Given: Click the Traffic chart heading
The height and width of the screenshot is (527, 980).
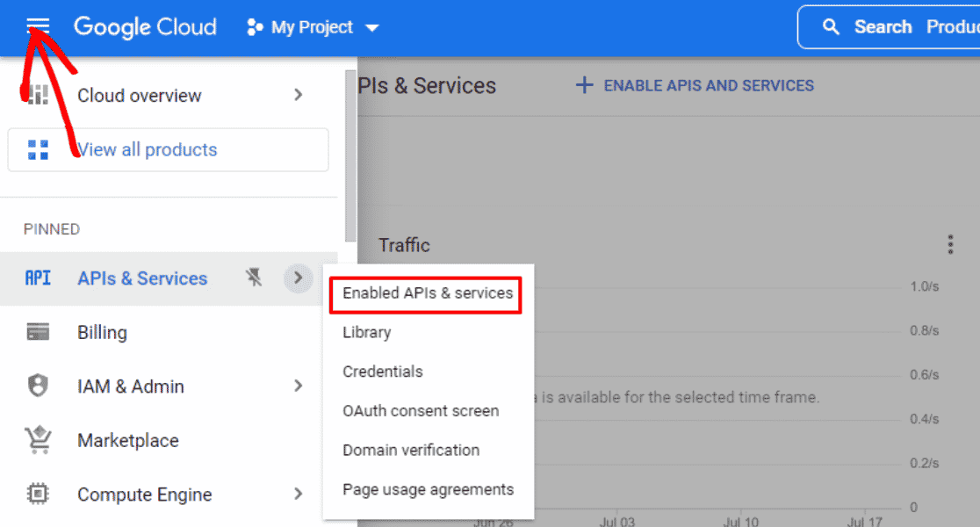Looking at the screenshot, I should (404, 245).
